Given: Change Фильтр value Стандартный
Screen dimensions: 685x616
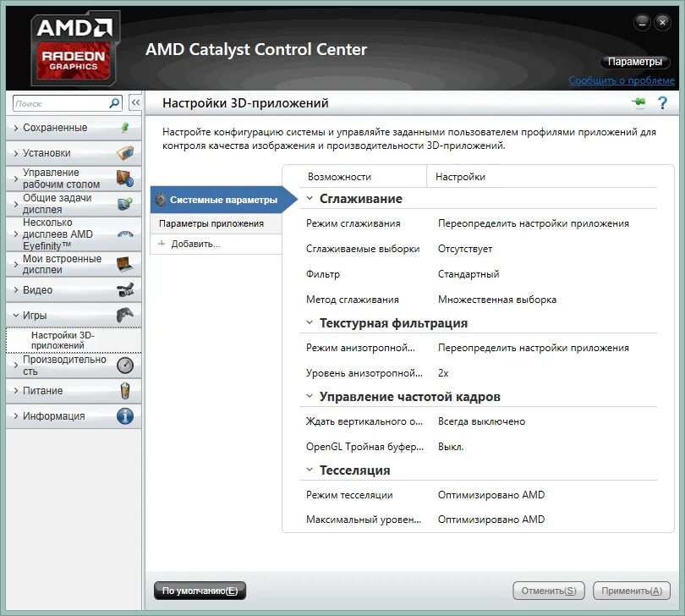Looking at the screenshot, I should click(x=469, y=274).
